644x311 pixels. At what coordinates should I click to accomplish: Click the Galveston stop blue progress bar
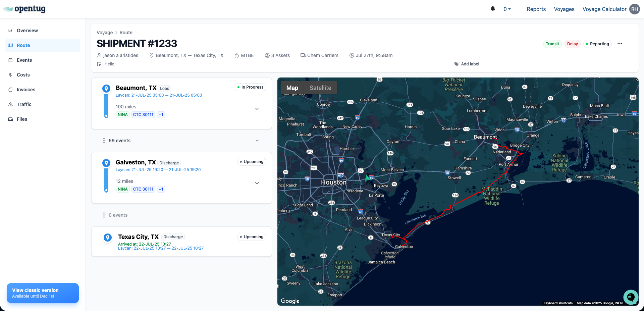point(106,180)
